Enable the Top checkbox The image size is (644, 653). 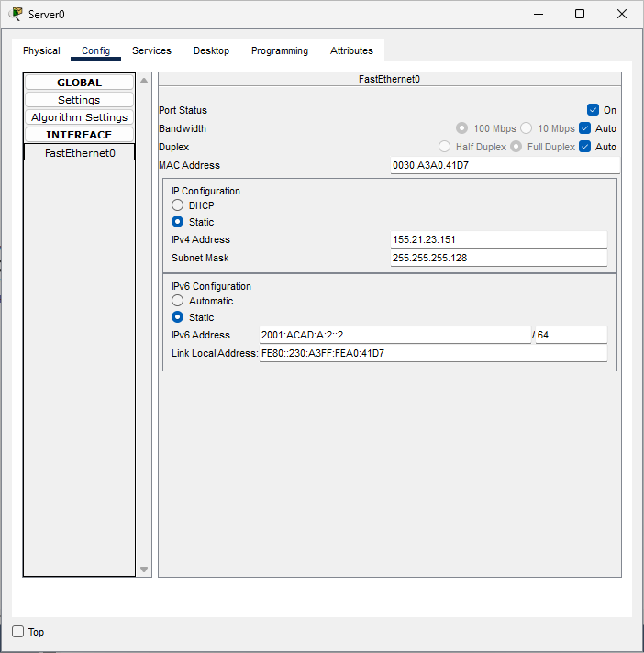(x=18, y=632)
